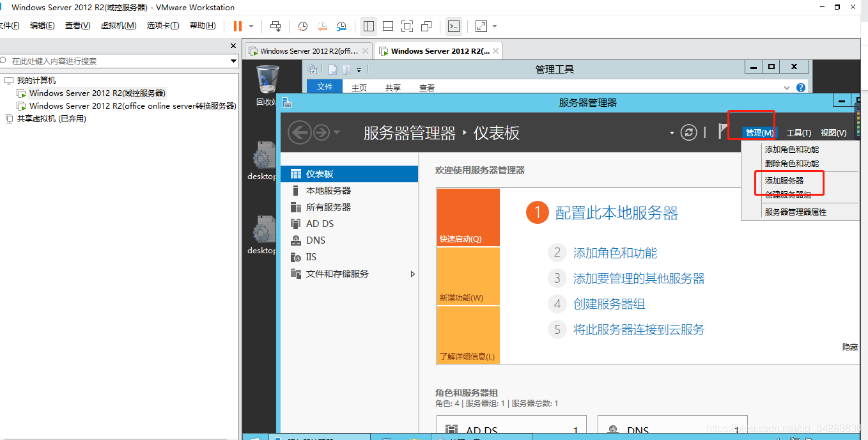Select AD DS in sidebar
The height and width of the screenshot is (440, 868).
click(349, 224)
